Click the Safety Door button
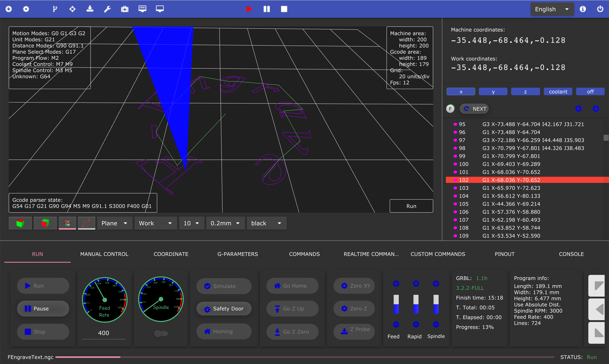The height and width of the screenshot is (364, 609). (224, 309)
